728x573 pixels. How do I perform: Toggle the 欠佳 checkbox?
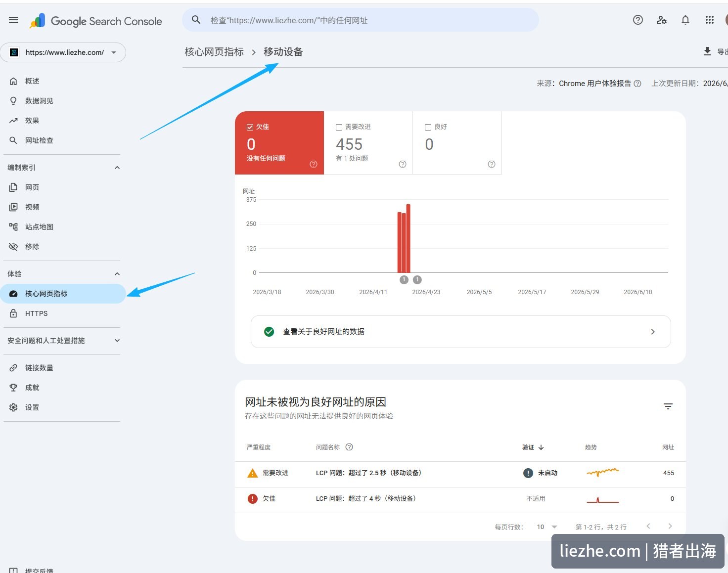pyautogui.click(x=250, y=127)
